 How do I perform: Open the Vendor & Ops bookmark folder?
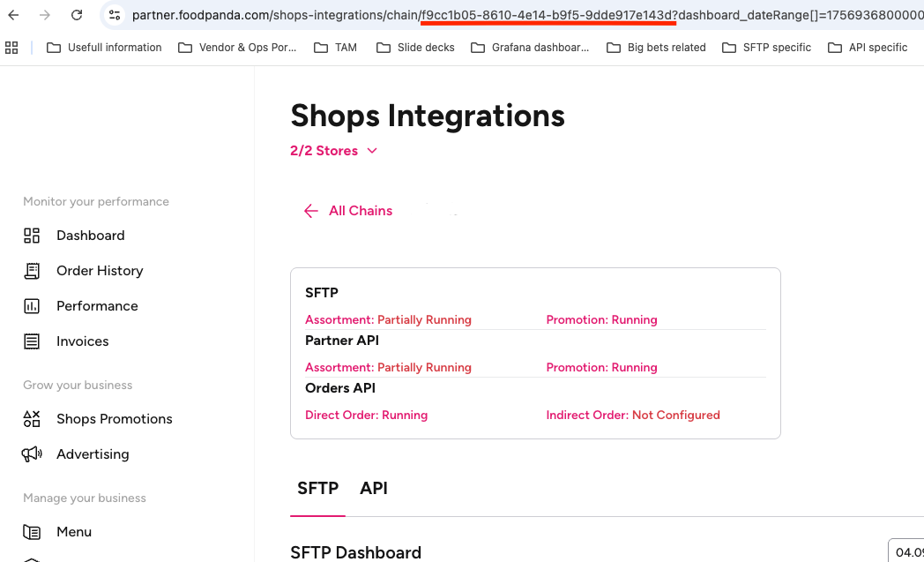click(x=237, y=48)
